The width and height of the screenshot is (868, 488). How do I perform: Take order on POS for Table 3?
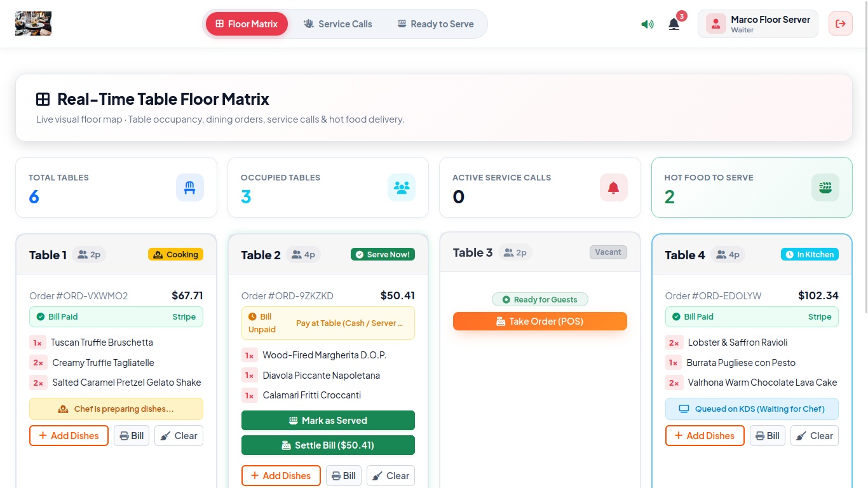tap(540, 322)
